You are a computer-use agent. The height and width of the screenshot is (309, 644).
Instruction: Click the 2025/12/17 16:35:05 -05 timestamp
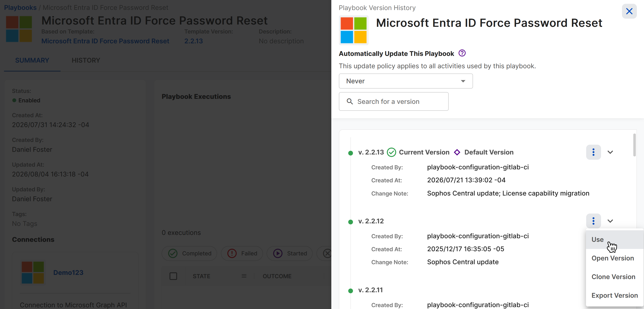pos(465,249)
